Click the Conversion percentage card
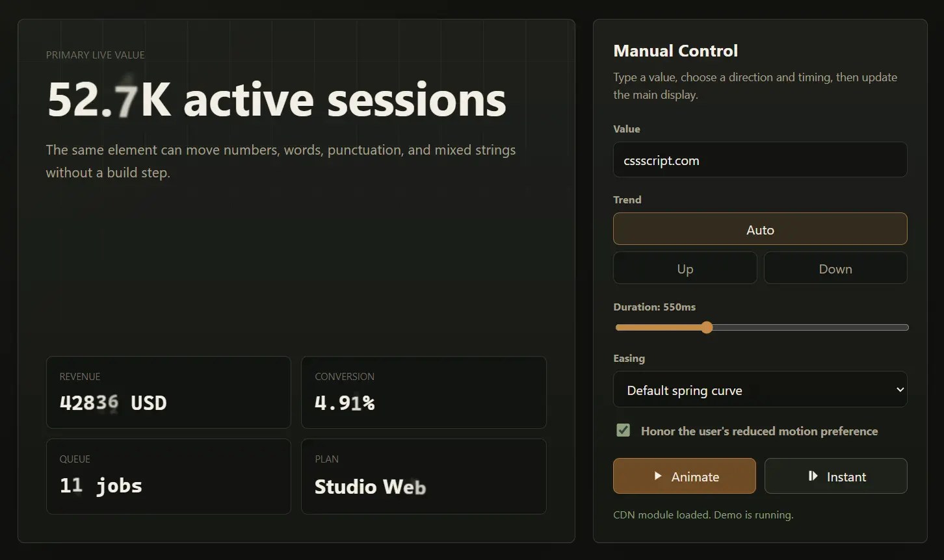The width and height of the screenshot is (944, 560). coord(424,392)
